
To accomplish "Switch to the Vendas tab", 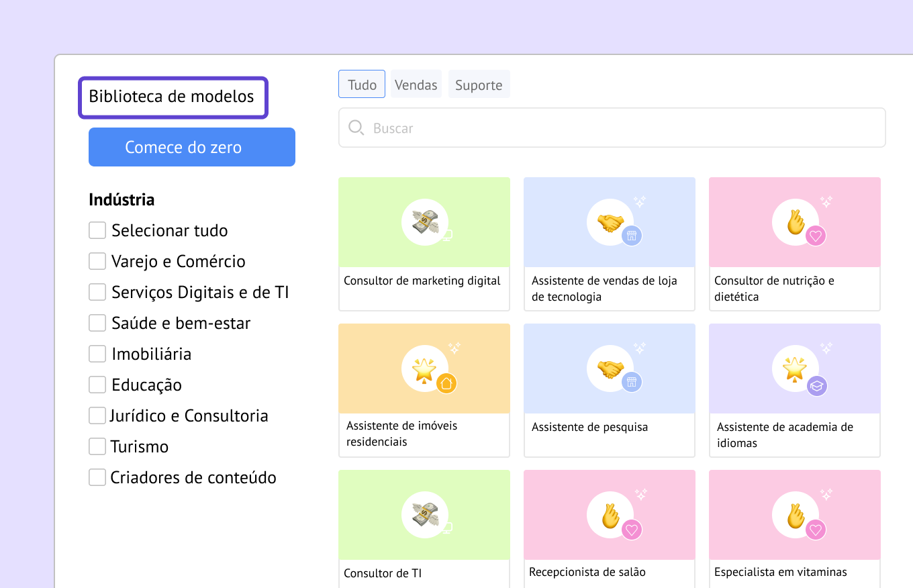I will click(416, 85).
